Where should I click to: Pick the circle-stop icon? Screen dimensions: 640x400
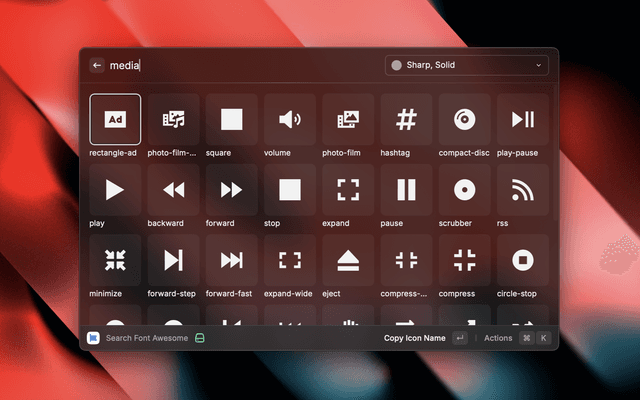522,260
